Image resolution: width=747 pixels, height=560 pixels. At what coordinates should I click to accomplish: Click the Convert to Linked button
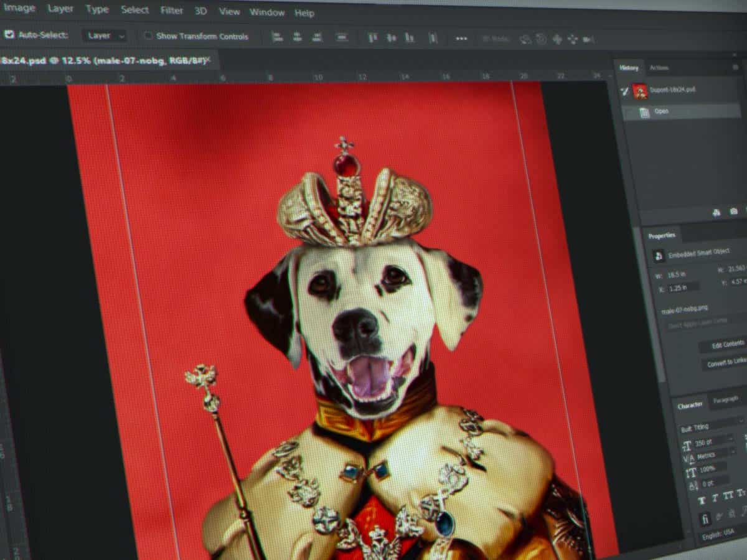pyautogui.click(x=725, y=363)
